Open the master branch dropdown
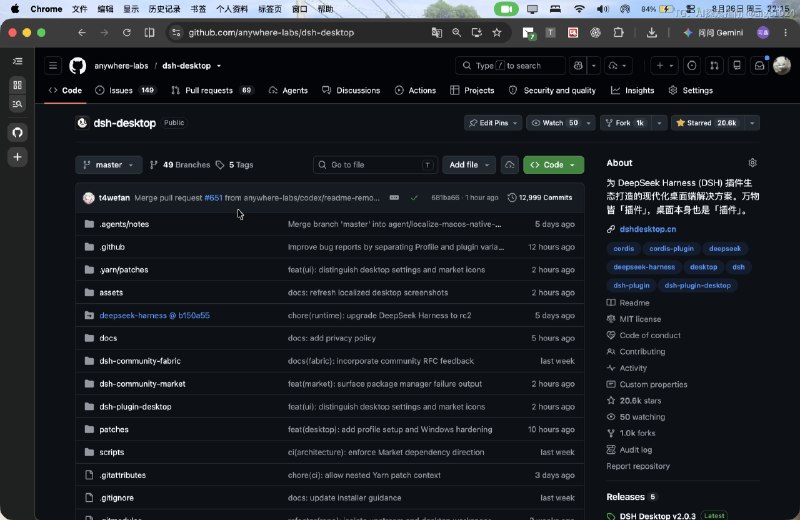 coord(109,165)
